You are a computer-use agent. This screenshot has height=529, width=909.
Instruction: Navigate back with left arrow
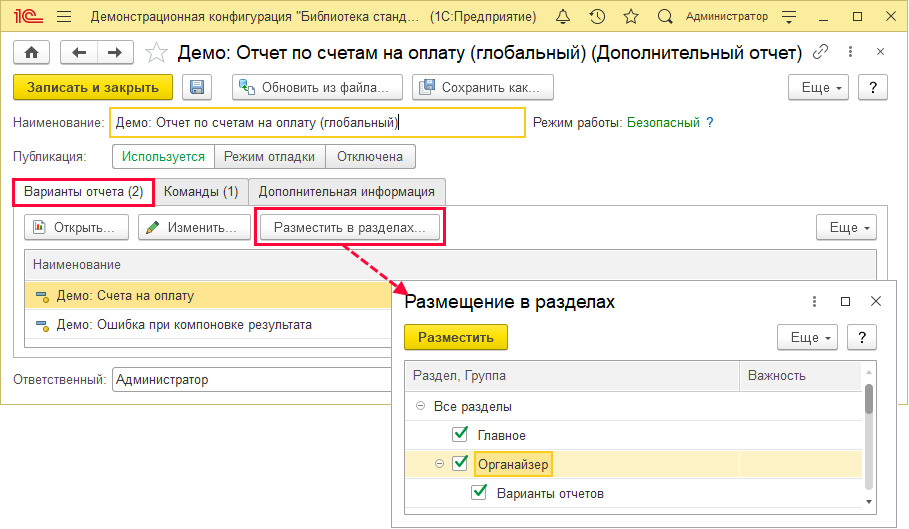[x=79, y=53]
